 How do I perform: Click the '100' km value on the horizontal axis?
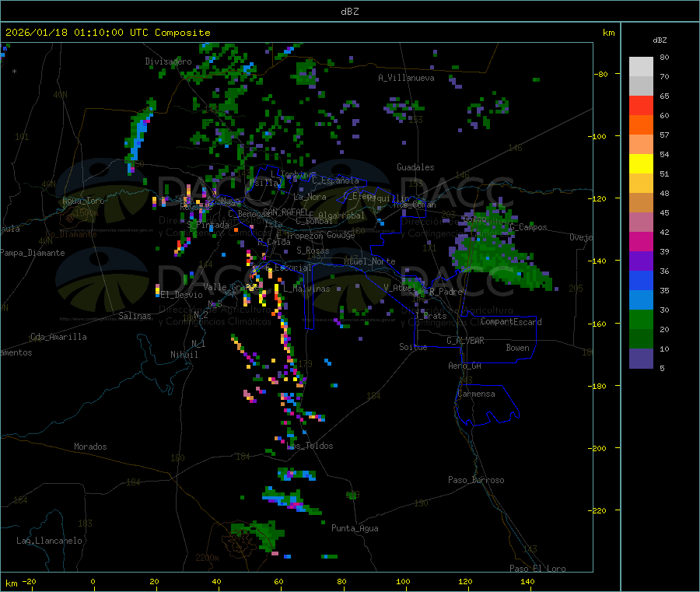pyautogui.click(x=403, y=582)
